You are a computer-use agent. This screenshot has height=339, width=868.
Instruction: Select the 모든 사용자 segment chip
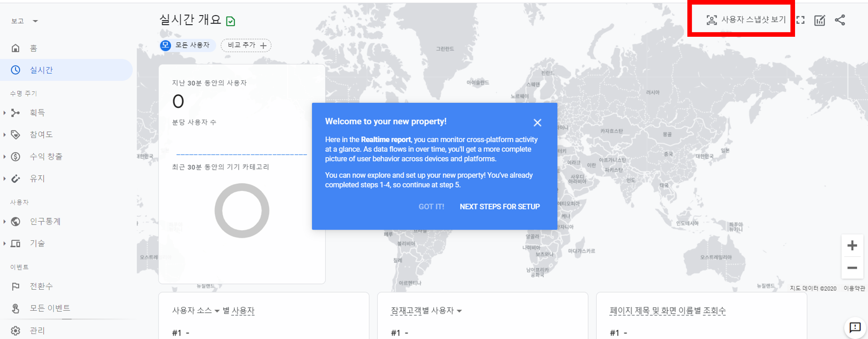coord(188,45)
